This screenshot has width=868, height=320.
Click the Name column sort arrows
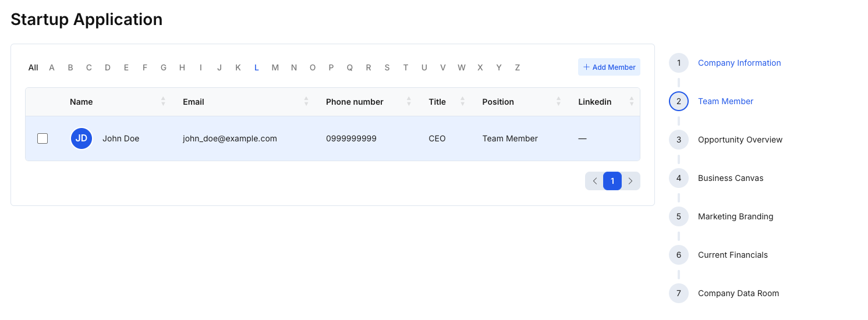pyautogui.click(x=163, y=102)
